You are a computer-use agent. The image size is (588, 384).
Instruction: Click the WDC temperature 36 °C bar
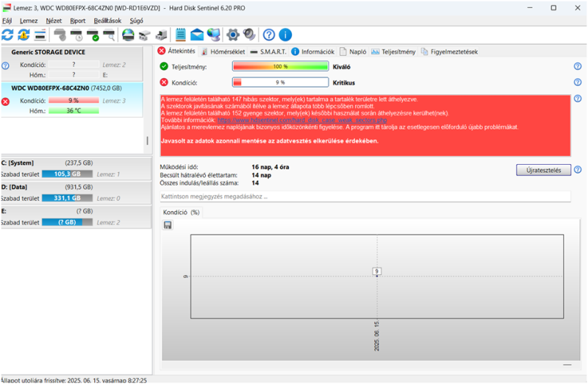tap(74, 111)
